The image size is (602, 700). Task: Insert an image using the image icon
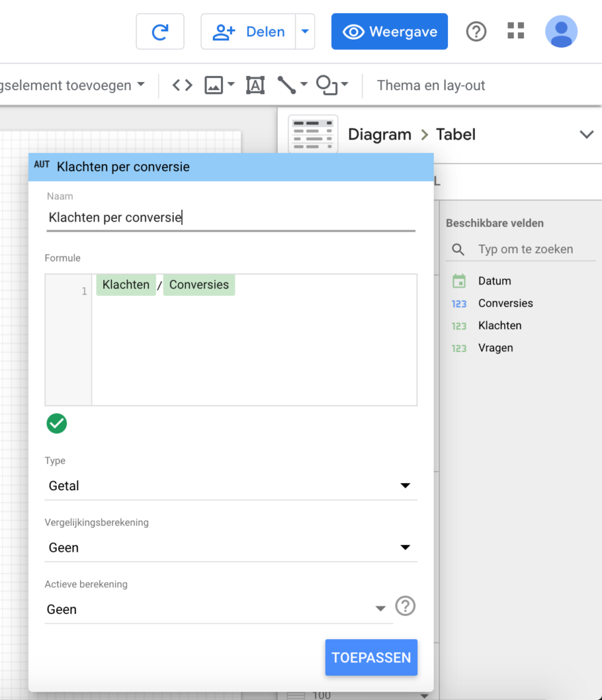coord(214,85)
